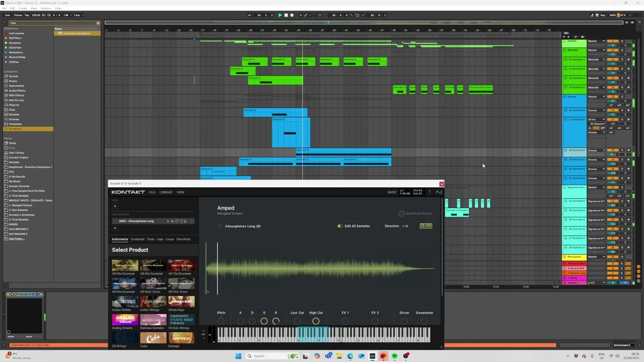Toggle the Link button
The image size is (644, 362).
click(x=8, y=15)
